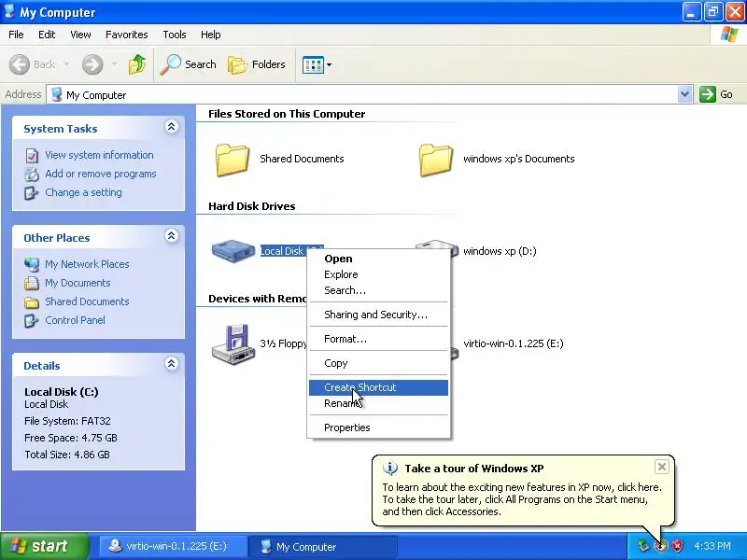Close the Windows XP tour balloon
747x560 pixels.
pos(662,467)
